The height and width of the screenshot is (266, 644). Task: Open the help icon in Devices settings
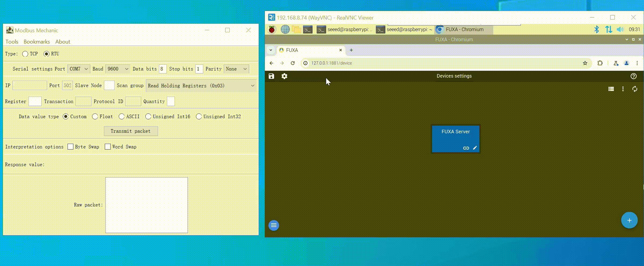[x=634, y=76]
